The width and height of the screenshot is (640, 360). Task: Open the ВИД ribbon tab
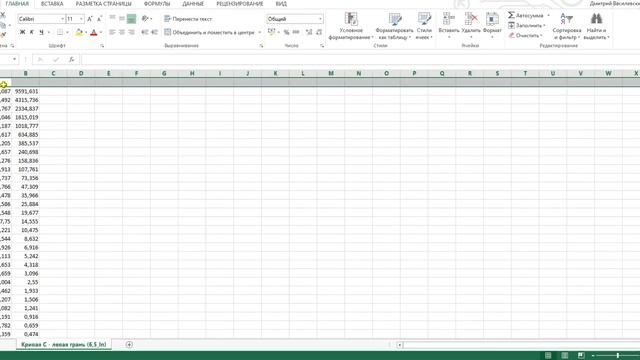[x=281, y=4]
